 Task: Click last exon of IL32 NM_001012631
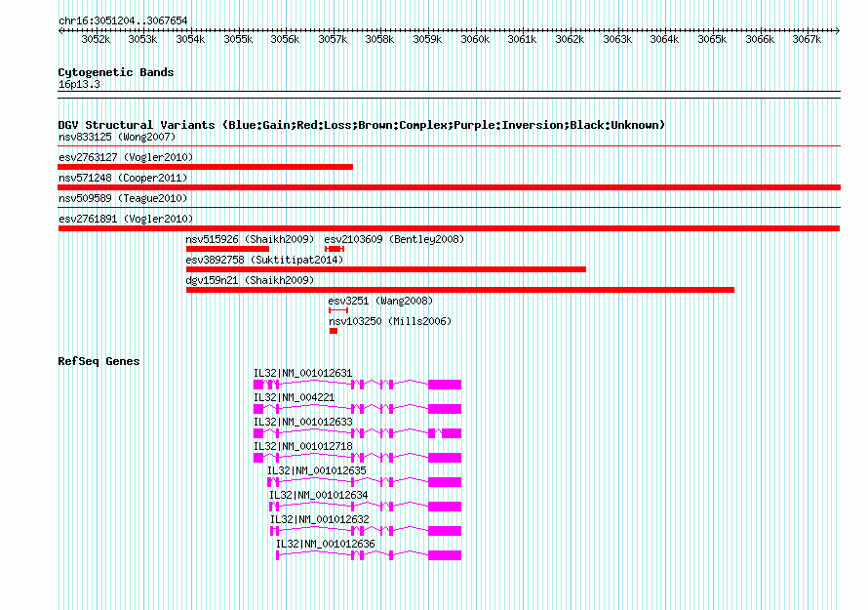[445, 385]
